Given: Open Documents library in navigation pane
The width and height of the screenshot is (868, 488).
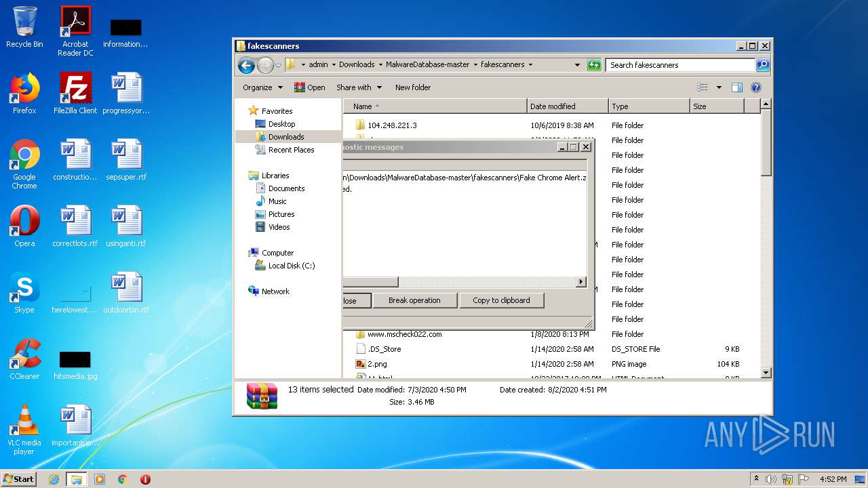Looking at the screenshot, I should click(x=286, y=188).
